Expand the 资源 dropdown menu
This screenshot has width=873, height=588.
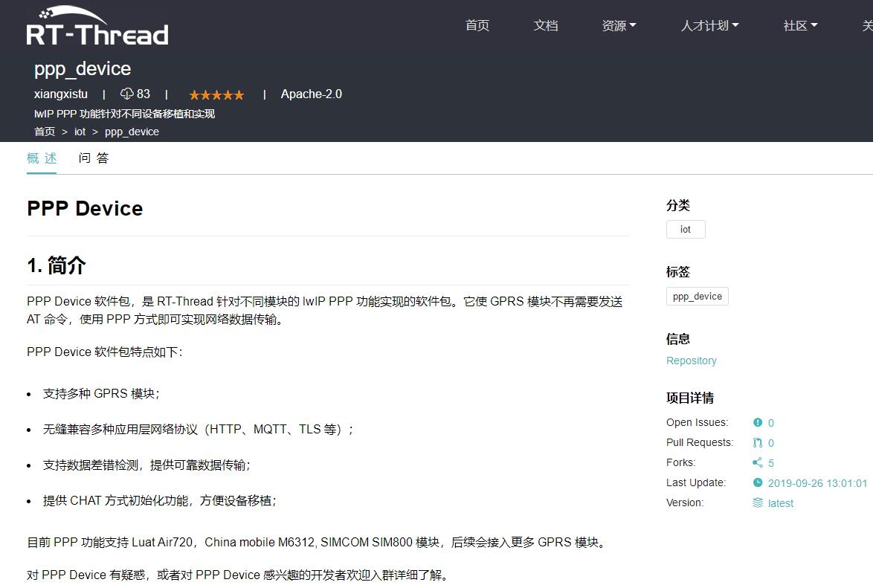coord(619,25)
